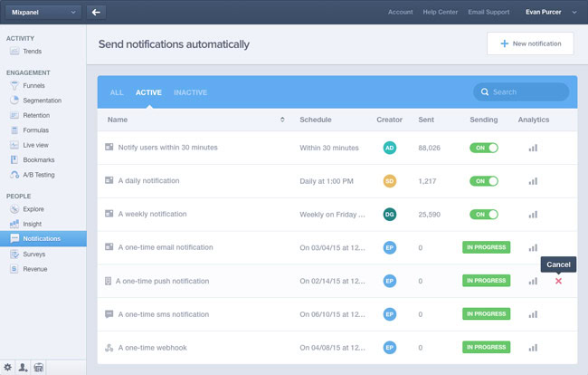588x375 pixels.
Task: Toggle sending for A weekly notification
Action: pyautogui.click(x=484, y=215)
